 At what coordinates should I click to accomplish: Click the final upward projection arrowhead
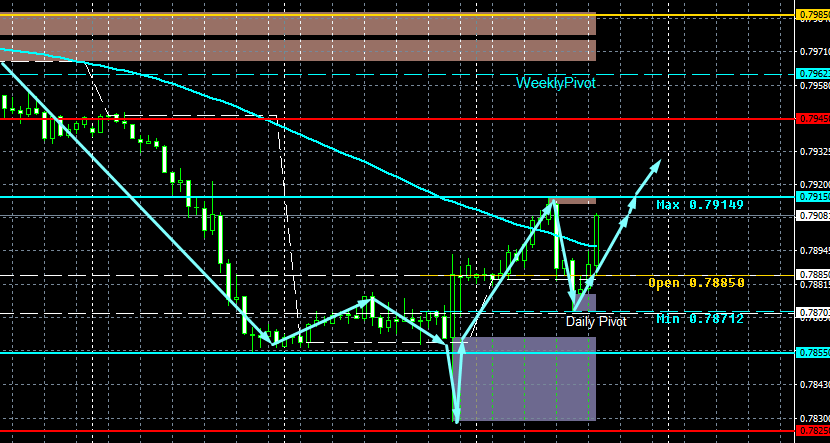pos(656,165)
